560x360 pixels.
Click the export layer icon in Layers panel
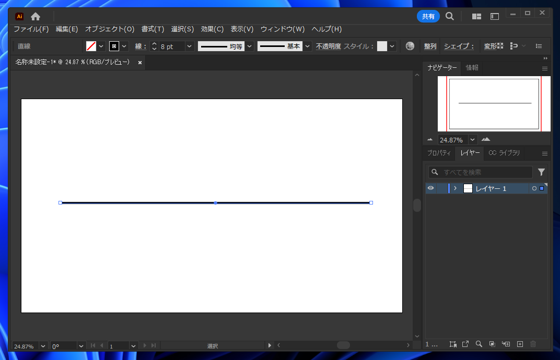point(465,344)
